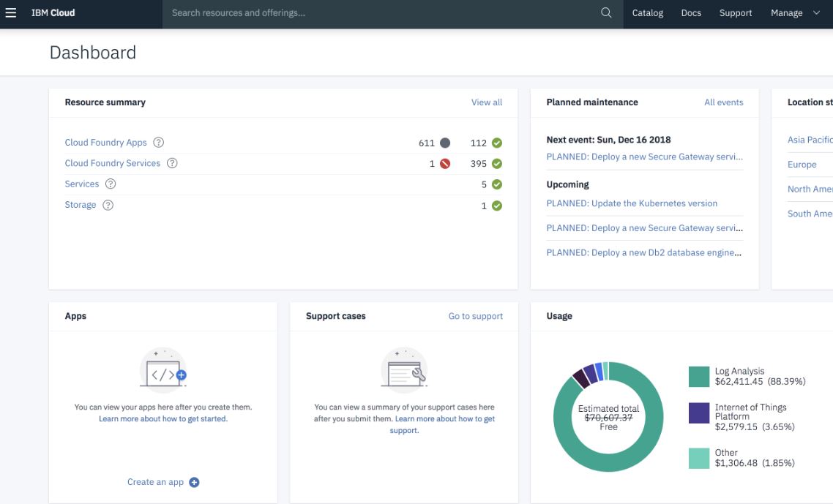Open the Cloud Foundry Services link
The width and height of the screenshot is (833, 504).
(113, 163)
